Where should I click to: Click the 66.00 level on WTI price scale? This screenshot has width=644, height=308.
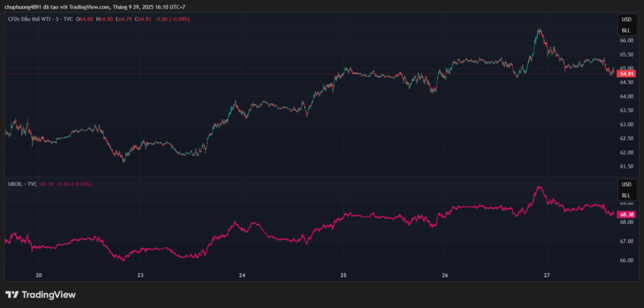click(626, 40)
